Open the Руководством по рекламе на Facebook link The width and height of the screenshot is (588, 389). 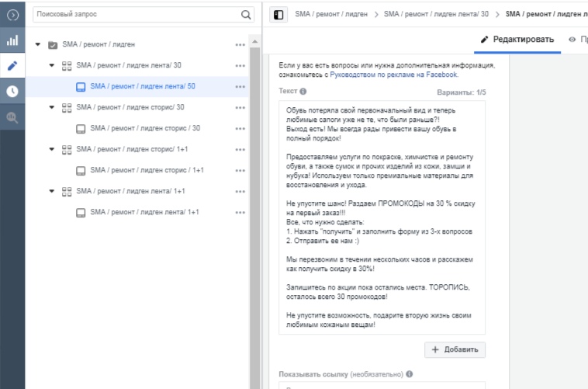coord(393,75)
